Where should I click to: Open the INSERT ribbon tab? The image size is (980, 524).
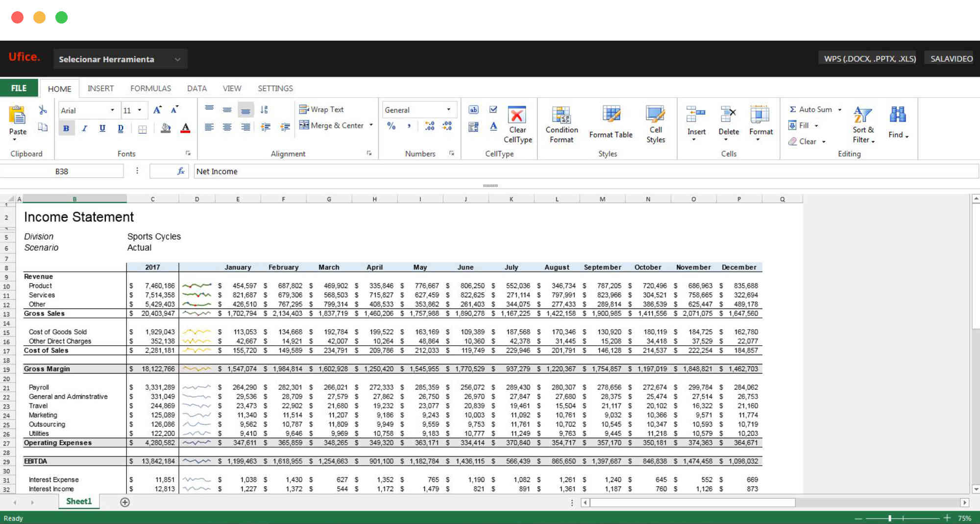click(100, 89)
